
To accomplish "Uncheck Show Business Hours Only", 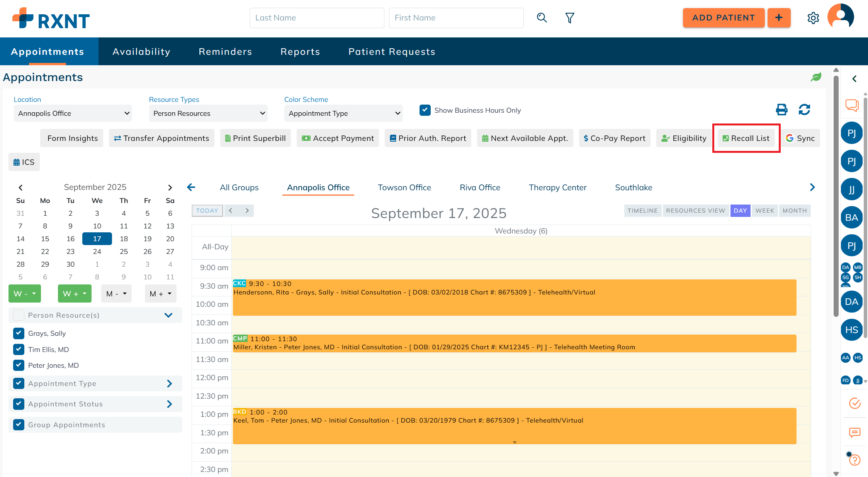I will pyautogui.click(x=425, y=110).
